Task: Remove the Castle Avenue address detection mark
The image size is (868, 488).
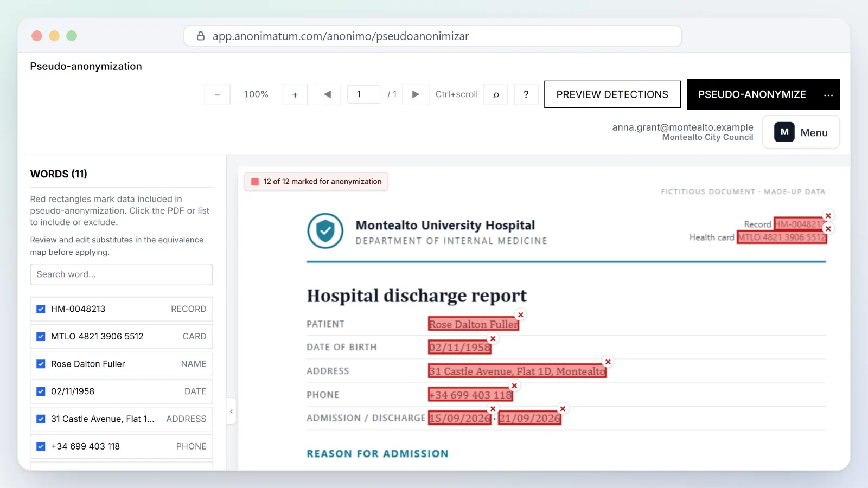Action: click(608, 362)
